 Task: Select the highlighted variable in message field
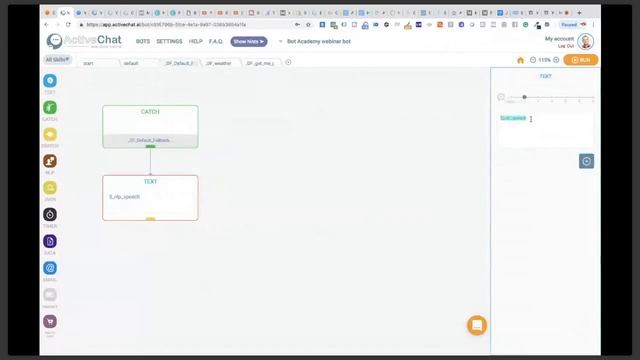513,118
